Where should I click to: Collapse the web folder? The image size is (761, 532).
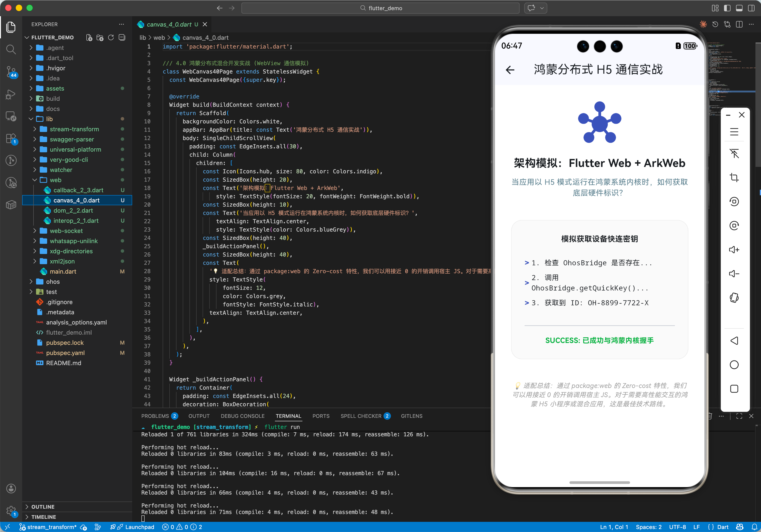tap(55, 180)
